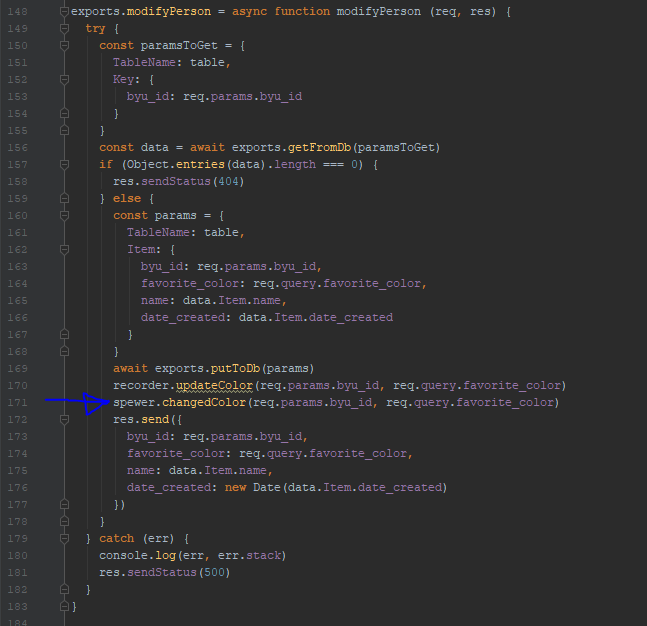647x626 pixels.
Task: Click 'byu_id' key on line 153
Action: click(x=148, y=96)
